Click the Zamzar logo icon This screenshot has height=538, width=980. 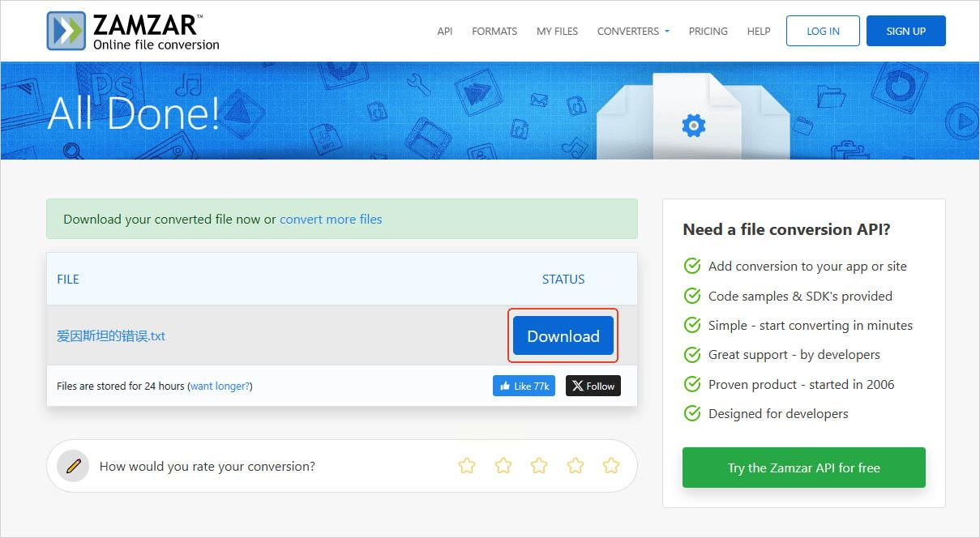point(66,31)
